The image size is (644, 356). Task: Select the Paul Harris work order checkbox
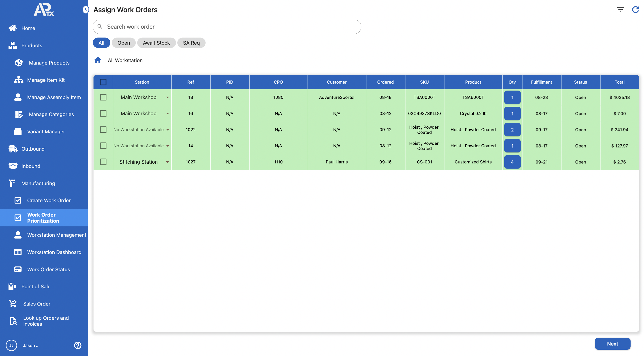tap(103, 162)
